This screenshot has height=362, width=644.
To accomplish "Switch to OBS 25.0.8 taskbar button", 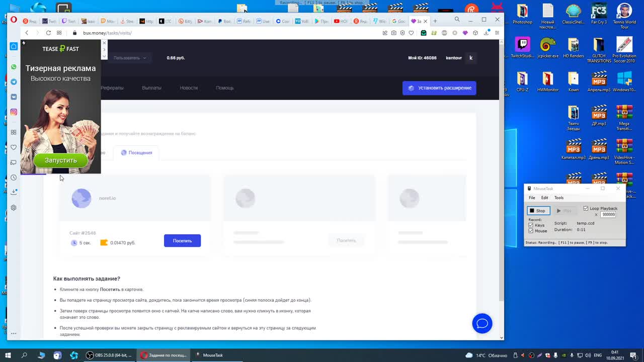I will (x=109, y=355).
